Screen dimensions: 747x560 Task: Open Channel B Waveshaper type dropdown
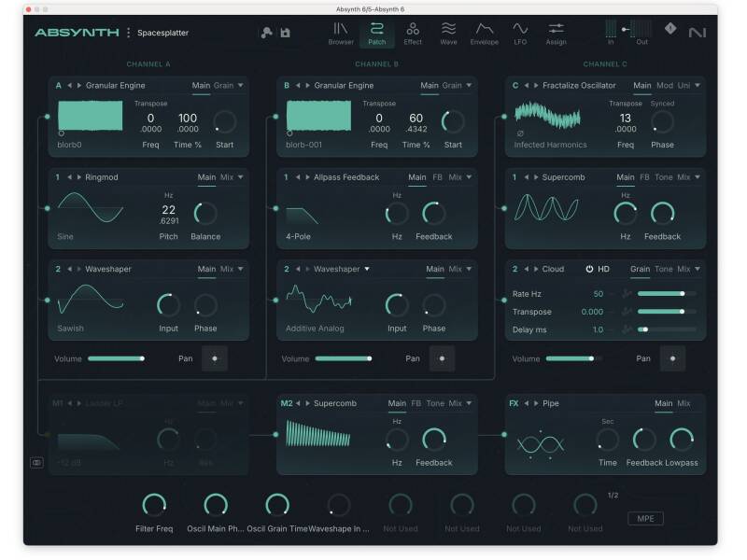coord(367,269)
